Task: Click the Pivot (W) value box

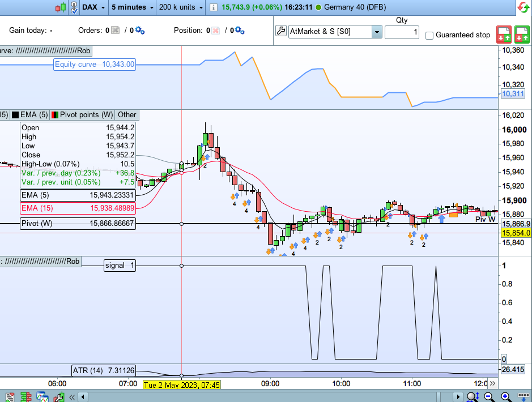Action: click(x=78, y=224)
